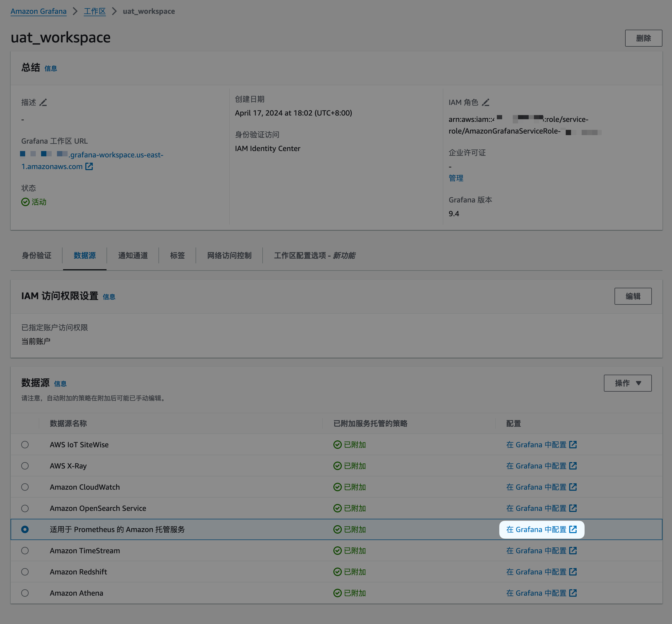Switch to the 网络访问控制 tab
Screen dimensions: 672x624
(x=229, y=256)
